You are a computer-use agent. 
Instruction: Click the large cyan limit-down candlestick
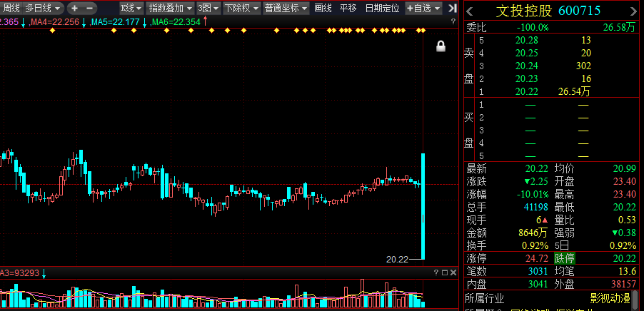[423, 206]
